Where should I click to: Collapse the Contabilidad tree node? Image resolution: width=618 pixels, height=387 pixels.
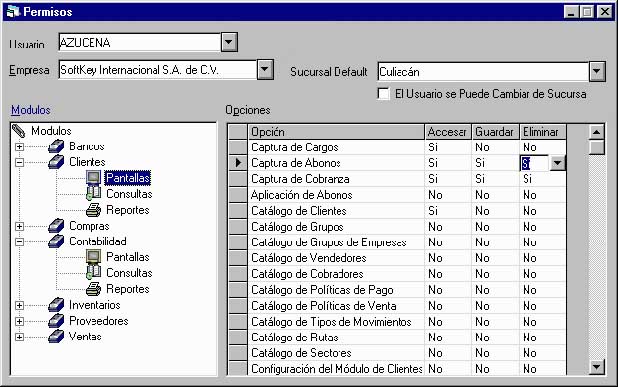click(19, 242)
